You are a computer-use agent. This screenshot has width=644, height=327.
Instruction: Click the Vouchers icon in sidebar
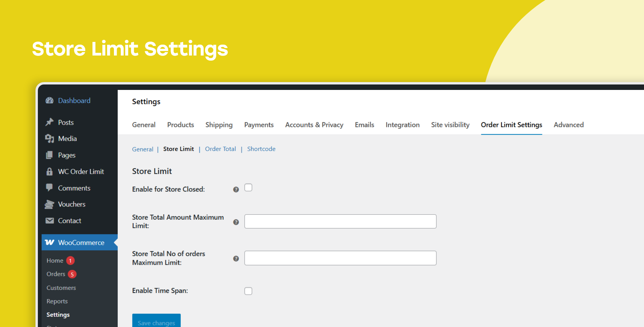pyautogui.click(x=49, y=204)
